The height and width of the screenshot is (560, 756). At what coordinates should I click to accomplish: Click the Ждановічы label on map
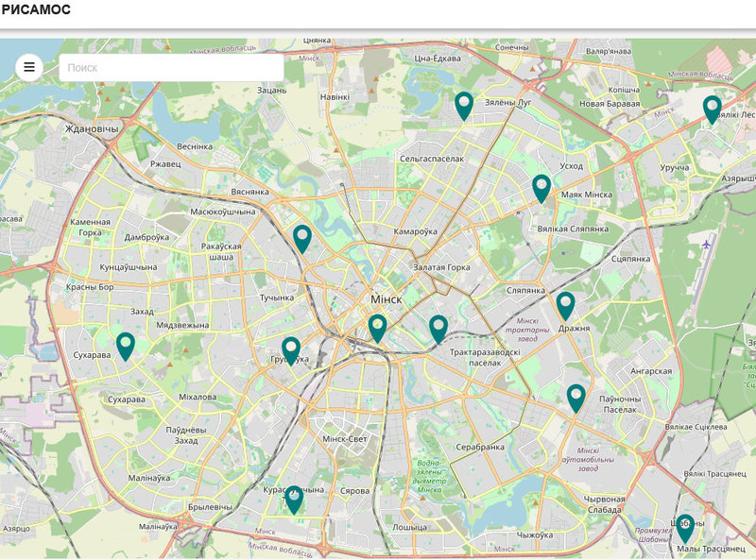click(x=92, y=128)
